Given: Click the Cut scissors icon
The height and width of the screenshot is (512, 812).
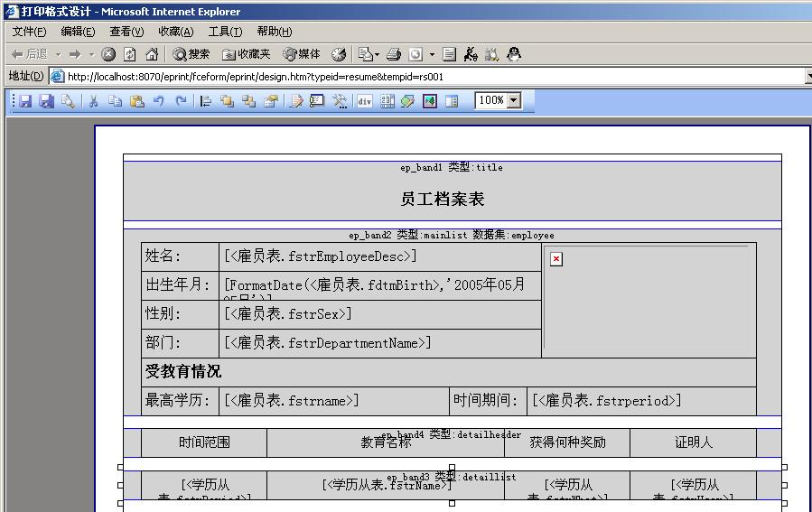Looking at the screenshot, I should click(x=94, y=101).
